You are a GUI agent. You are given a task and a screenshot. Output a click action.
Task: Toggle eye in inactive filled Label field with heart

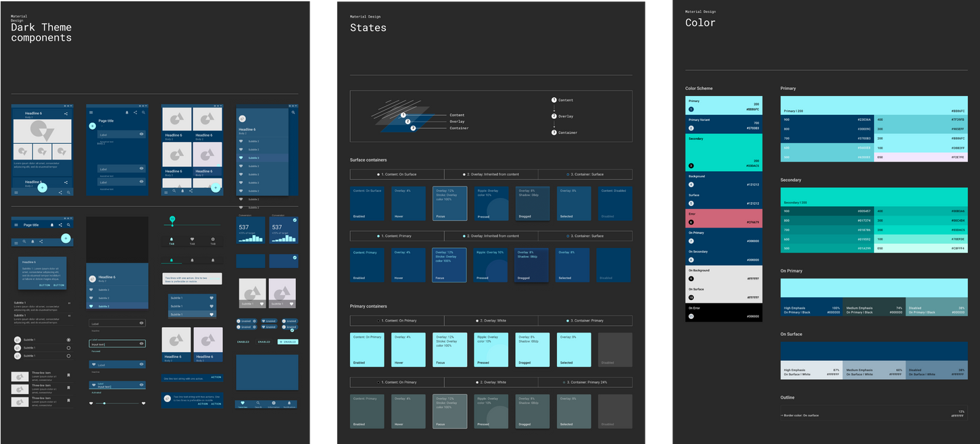[x=141, y=364]
